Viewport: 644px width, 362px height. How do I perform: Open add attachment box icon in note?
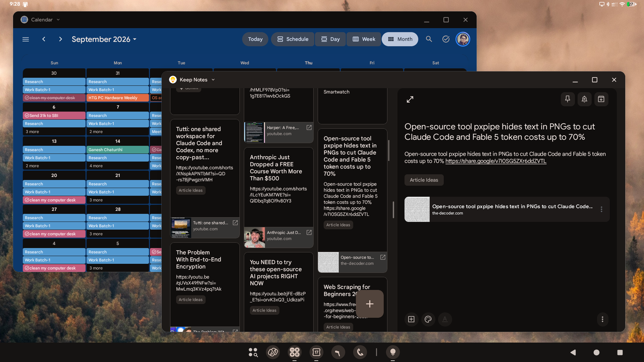pos(411,319)
